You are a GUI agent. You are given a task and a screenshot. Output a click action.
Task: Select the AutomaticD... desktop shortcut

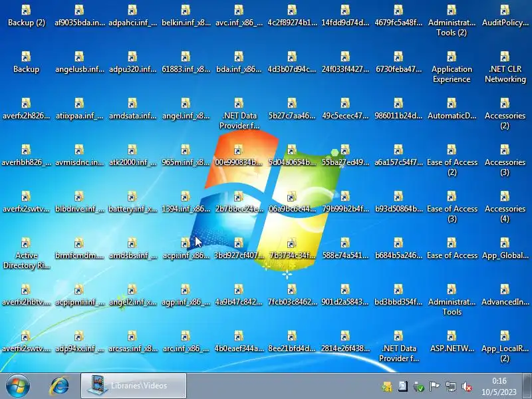[452, 109]
